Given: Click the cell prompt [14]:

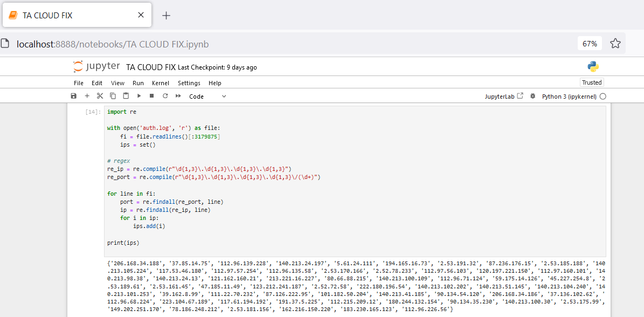Looking at the screenshot, I should (x=93, y=112).
